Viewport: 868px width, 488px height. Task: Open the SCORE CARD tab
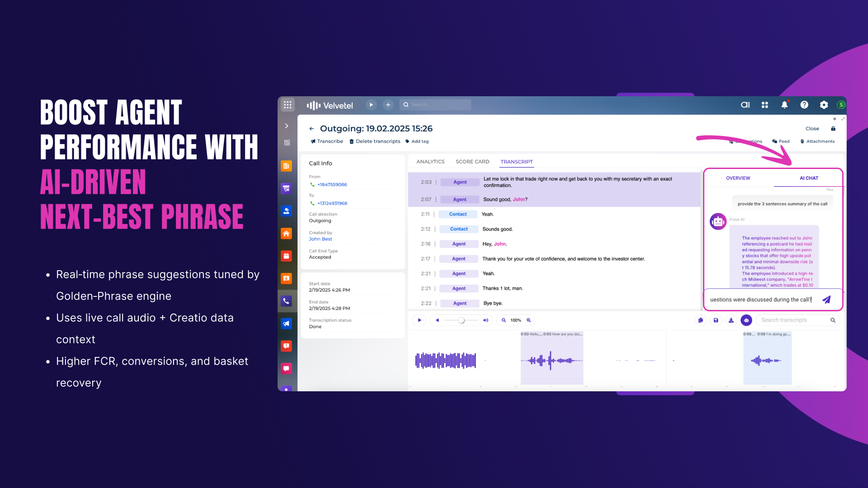pos(472,162)
